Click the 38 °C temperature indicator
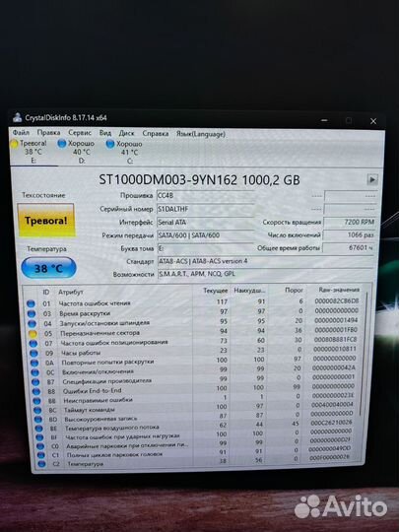The height and width of the screenshot is (532, 399). tap(49, 268)
